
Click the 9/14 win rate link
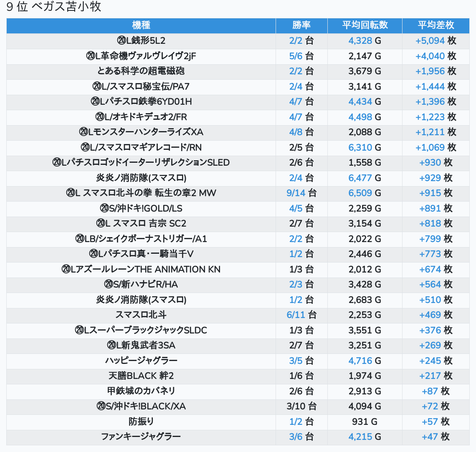296,193
